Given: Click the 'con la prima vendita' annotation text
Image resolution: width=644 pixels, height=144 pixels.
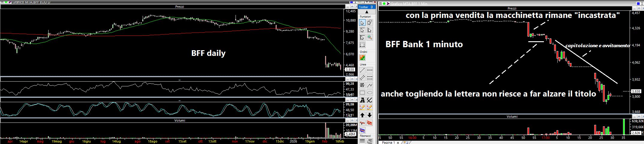Looking at the screenshot, I should click(513, 16).
